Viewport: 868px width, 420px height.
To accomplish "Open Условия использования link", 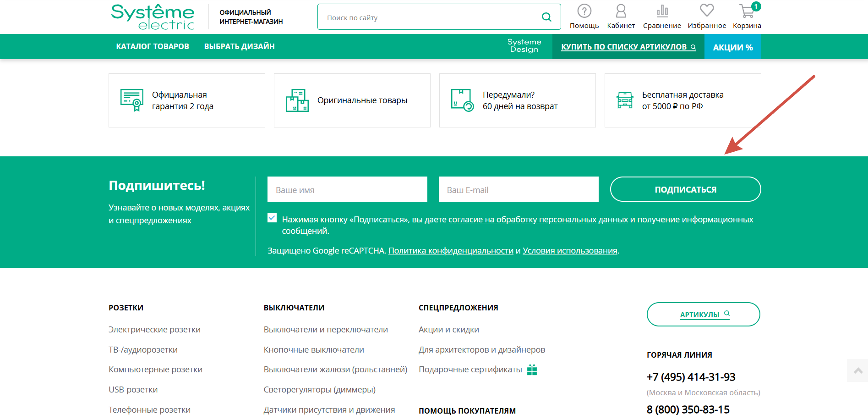I will pos(570,251).
